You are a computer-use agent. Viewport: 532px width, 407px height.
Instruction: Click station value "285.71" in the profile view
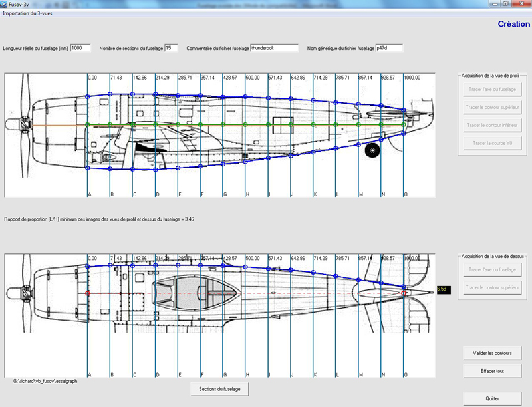[186, 78]
